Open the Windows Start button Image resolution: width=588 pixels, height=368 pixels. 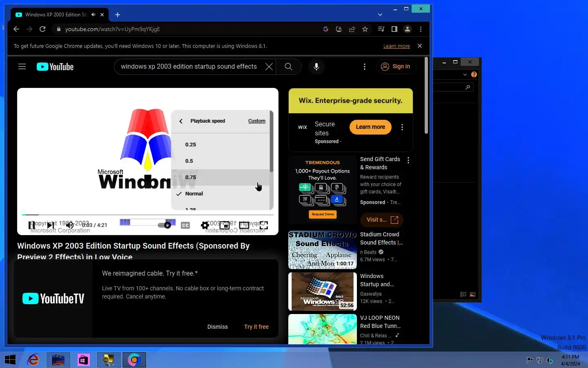pos(10,360)
